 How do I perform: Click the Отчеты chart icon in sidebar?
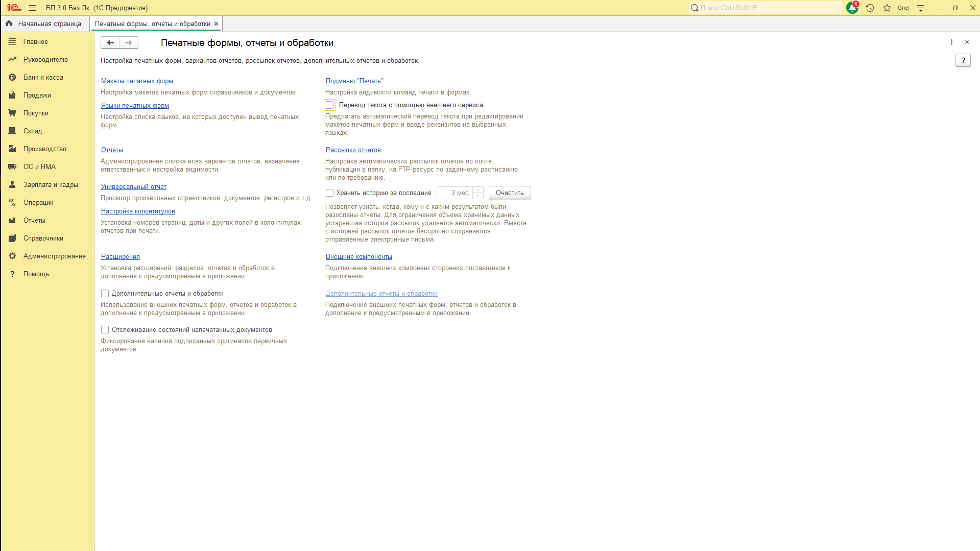coord(12,220)
